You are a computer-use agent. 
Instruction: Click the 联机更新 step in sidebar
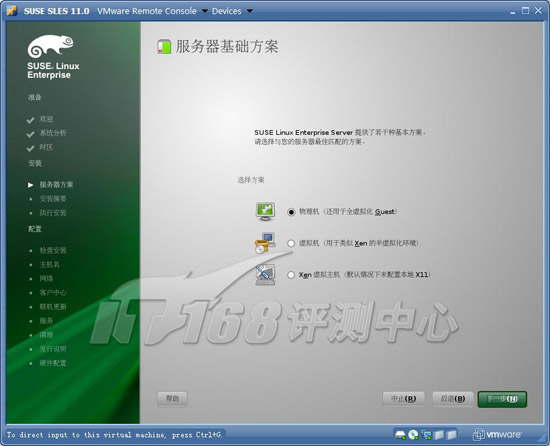53,307
